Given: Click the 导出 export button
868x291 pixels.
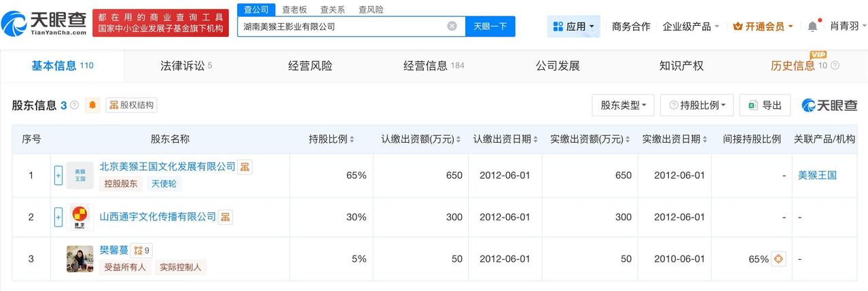Looking at the screenshot, I should [765, 105].
